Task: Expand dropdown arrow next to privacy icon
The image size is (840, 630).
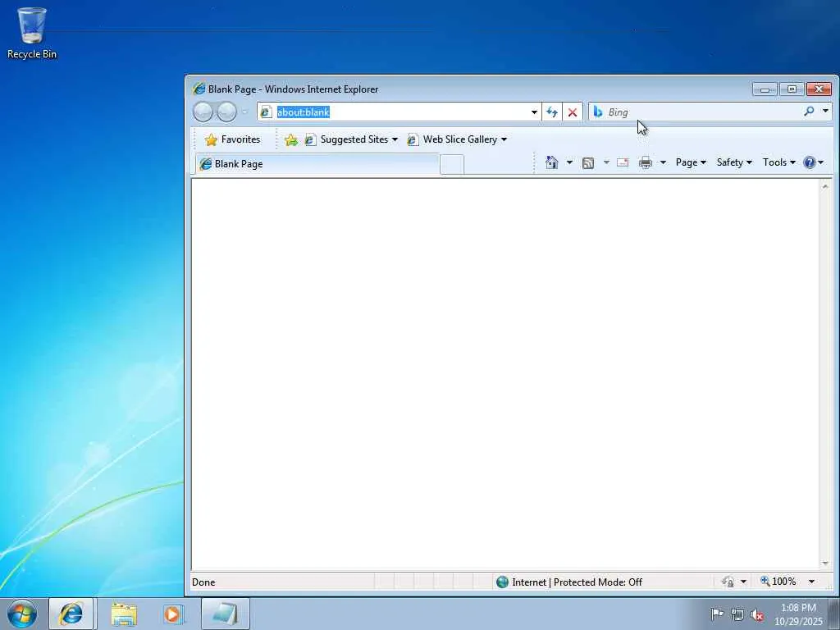Action: 743,582
